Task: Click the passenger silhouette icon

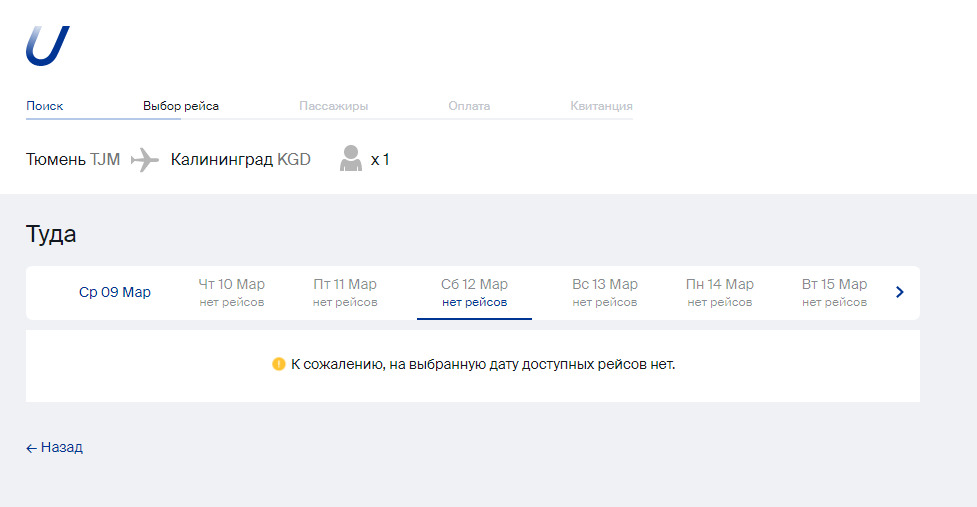Action: pyautogui.click(x=350, y=159)
